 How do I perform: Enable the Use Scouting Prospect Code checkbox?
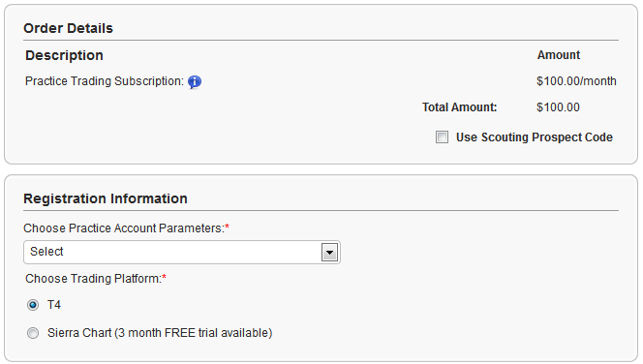click(x=442, y=136)
